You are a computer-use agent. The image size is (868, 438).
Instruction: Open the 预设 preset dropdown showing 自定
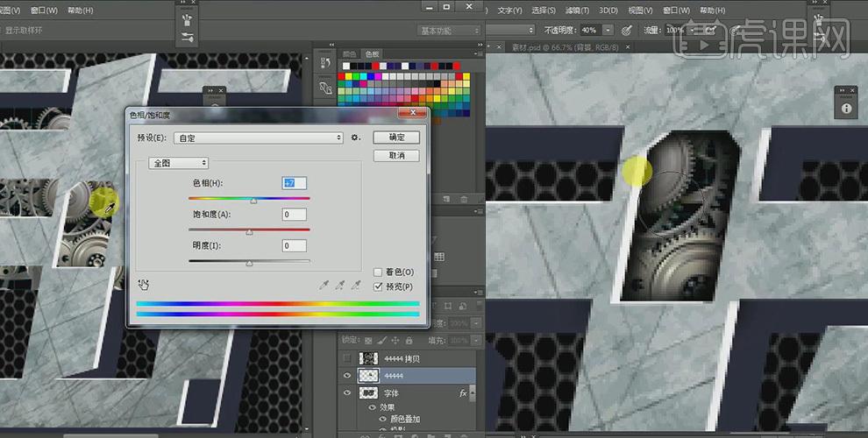point(259,138)
